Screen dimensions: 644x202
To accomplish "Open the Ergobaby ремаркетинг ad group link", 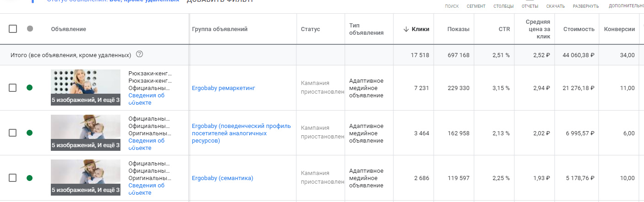I will (224, 88).
